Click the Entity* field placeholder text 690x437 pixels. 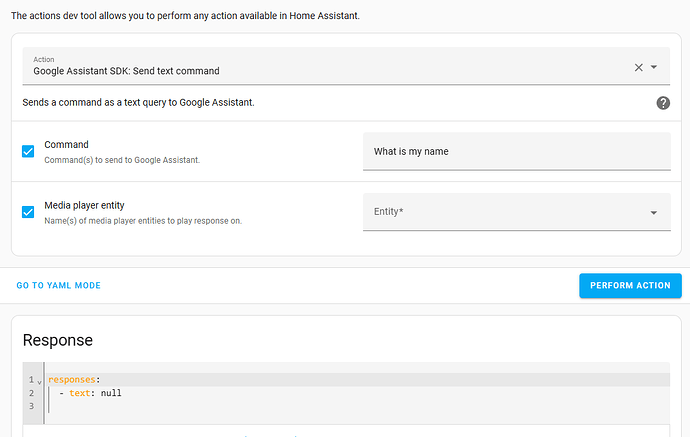pyautogui.click(x=388, y=212)
